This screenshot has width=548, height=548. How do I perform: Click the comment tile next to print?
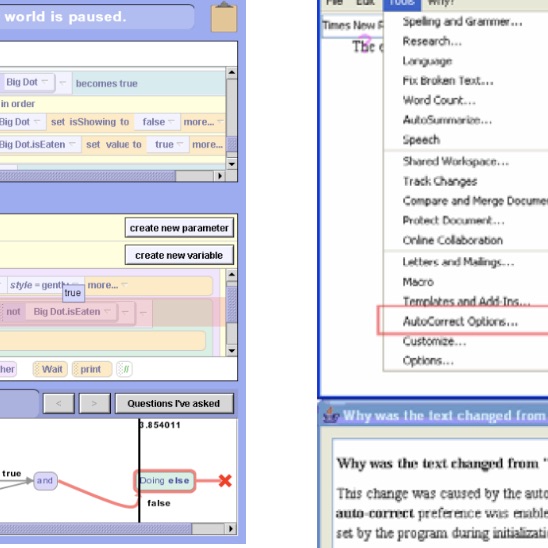tap(124, 369)
